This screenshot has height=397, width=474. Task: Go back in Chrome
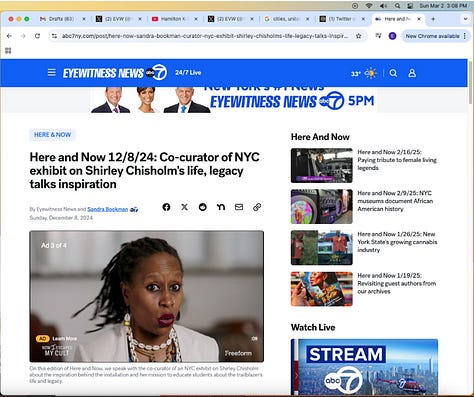pos(9,36)
